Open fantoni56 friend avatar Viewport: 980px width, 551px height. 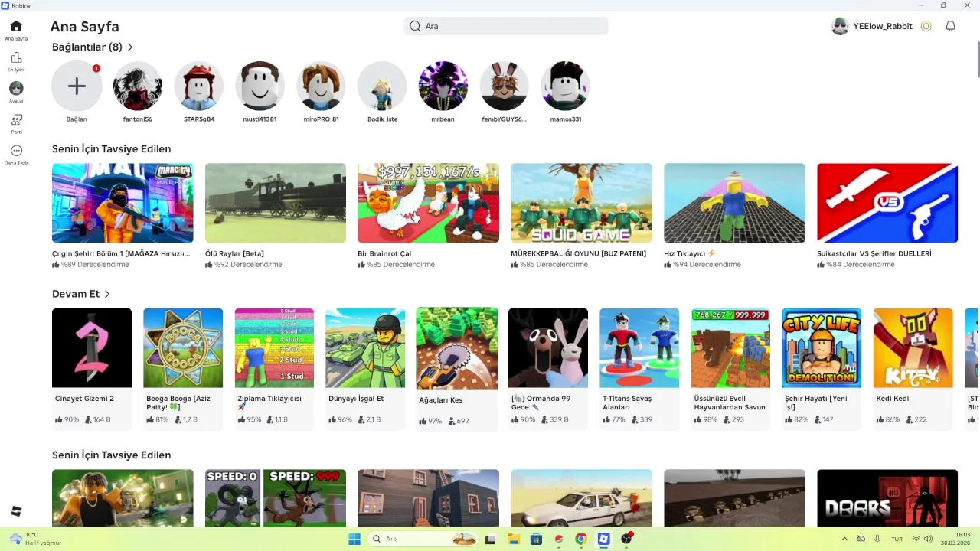tap(138, 86)
